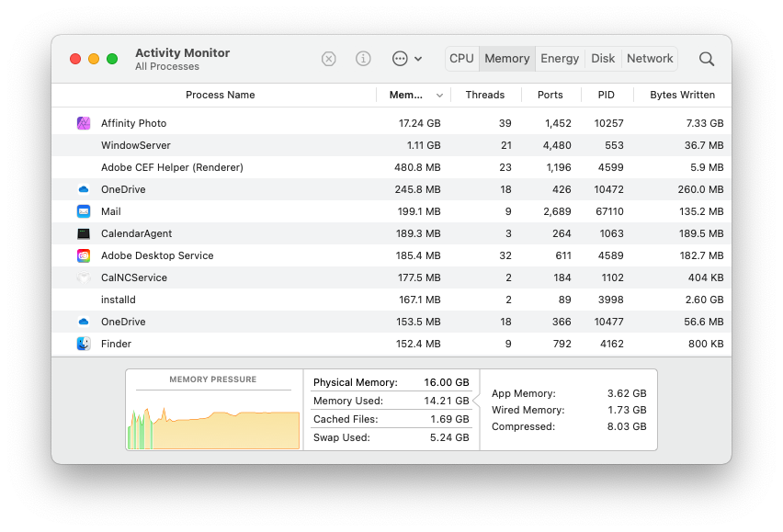Click the 480.8 MB memory cell
The height and width of the screenshot is (532, 783).
point(417,167)
